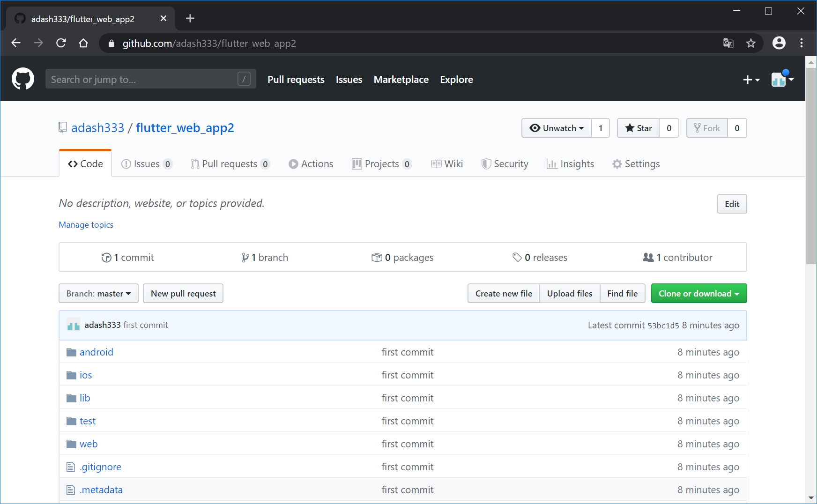817x504 pixels.
Task: Open the adash333 owner link
Action: 98,128
